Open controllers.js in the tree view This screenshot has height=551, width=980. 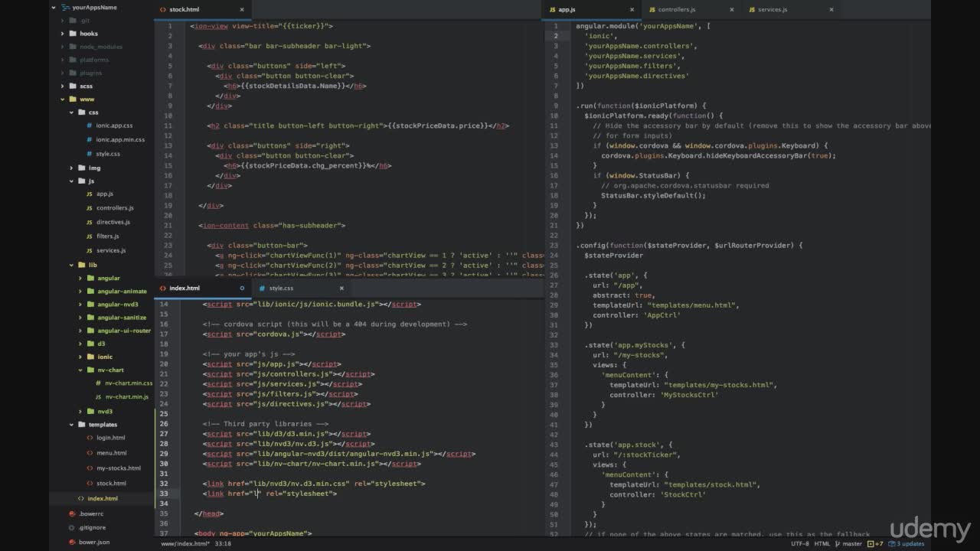coord(115,208)
